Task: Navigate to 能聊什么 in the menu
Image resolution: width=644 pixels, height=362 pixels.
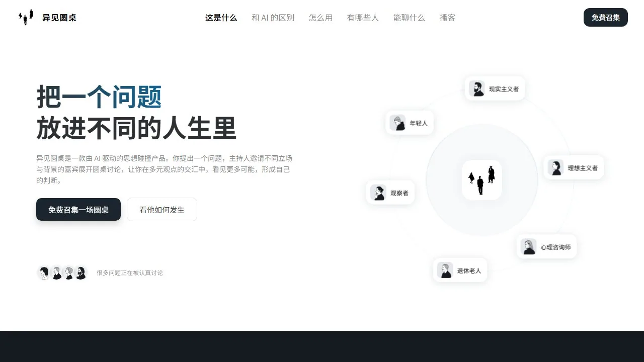Action: (409, 18)
